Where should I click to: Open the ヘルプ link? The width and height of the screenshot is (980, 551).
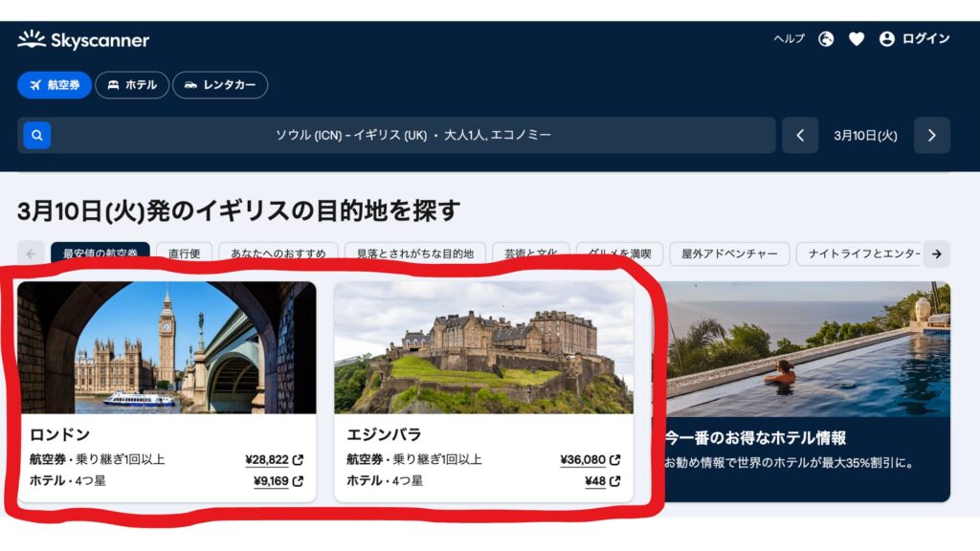point(789,39)
